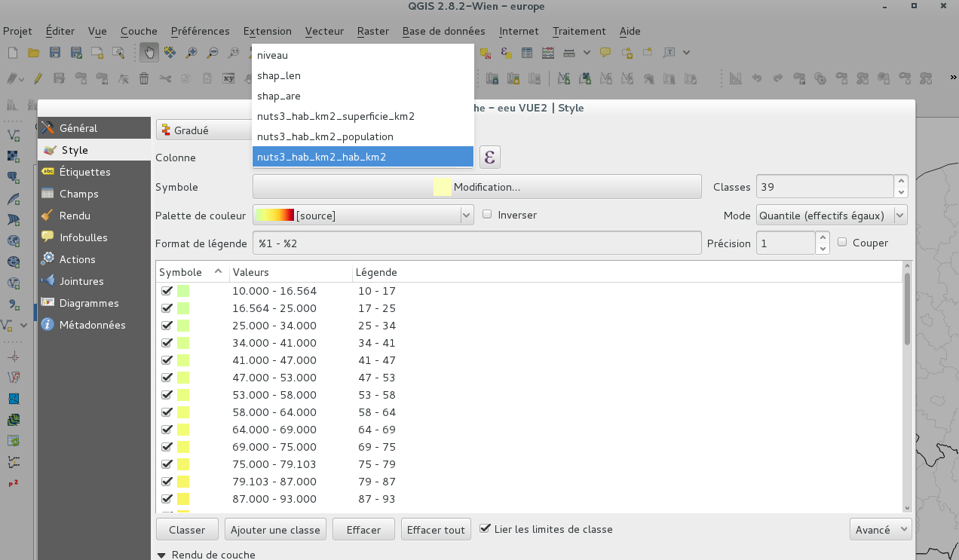Activate the Pan map tool
Screen dimensions: 959x560
(148, 53)
